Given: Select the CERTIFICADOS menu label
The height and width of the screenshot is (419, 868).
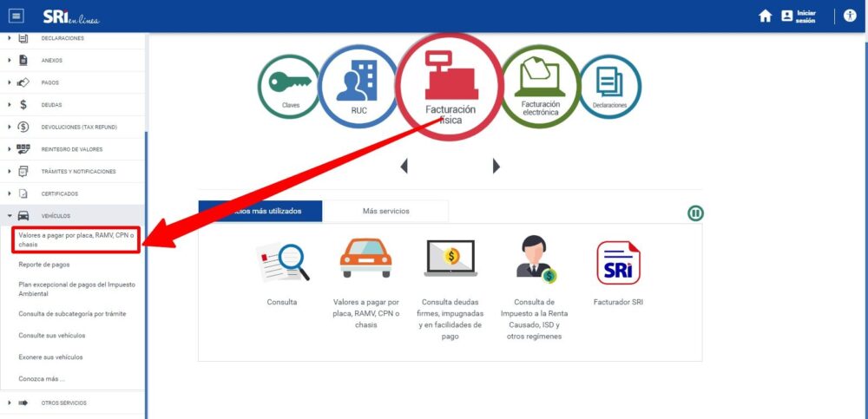Looking at the screenshot, I should pyautogui.click(x=59, y=193).
